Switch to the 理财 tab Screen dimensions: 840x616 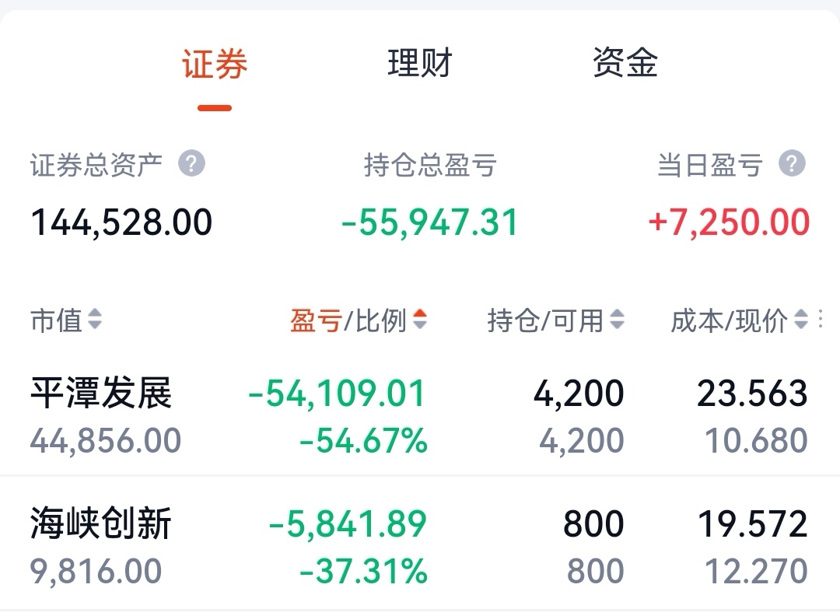420,63
